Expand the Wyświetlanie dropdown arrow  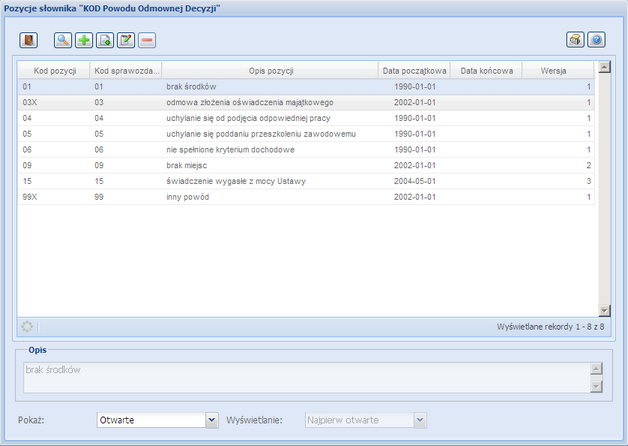click(x=420, y=420)
